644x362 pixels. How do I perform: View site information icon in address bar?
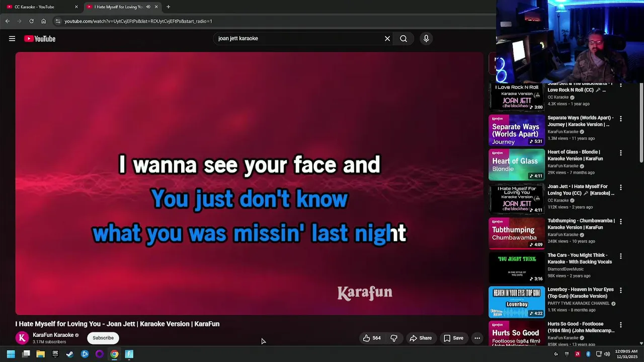tap(58, 21)
